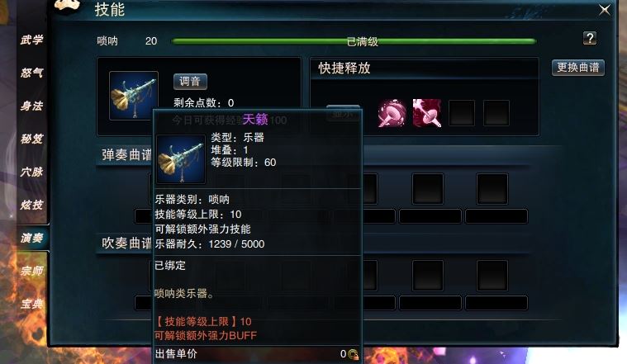Click the fourth empty quick-cast slot
627x364 pixels.
point(496,113)
